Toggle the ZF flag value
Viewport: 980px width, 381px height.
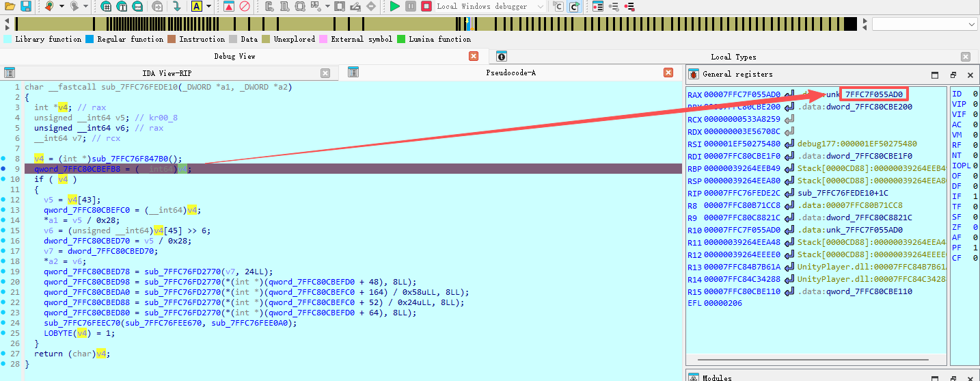[974, 227]
